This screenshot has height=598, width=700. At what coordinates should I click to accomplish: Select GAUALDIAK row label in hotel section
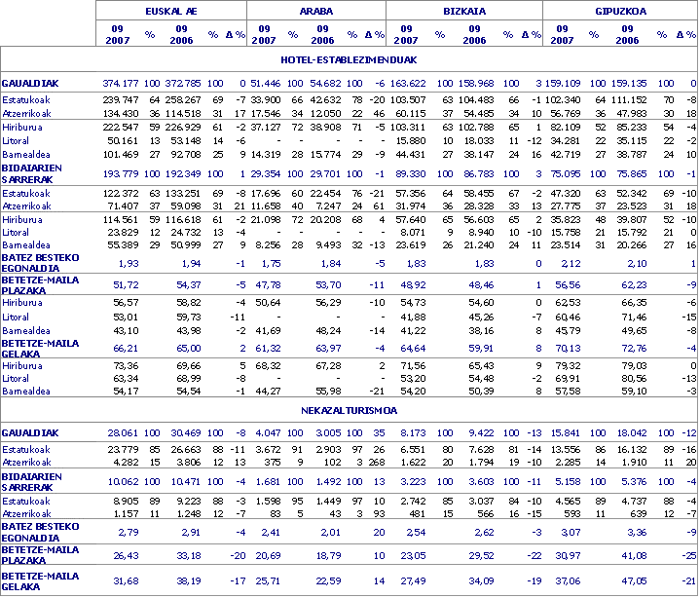30,84
